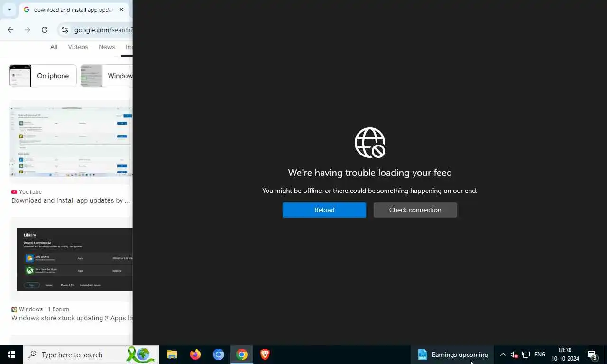The image size is (607, 364).
Task: Click the muted volume tray icon
Action: coord(514,355)
